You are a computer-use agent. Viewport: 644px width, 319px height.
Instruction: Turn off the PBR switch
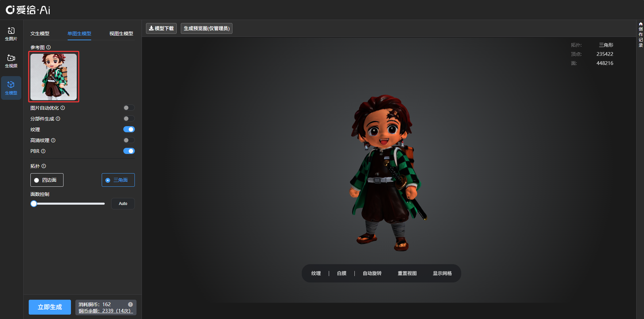coord(129,151)
